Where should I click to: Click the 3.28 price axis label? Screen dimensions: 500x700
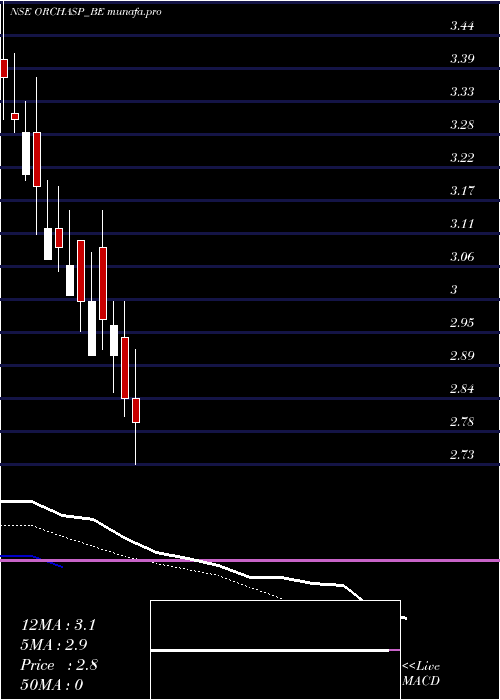(x=462, y=125)
